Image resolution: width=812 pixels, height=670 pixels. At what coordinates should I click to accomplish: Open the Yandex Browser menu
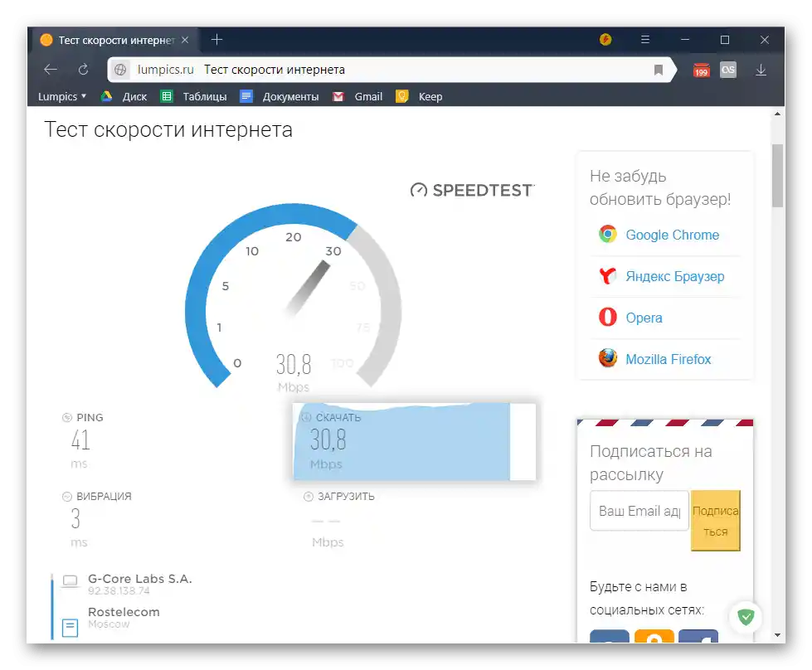point(644,39)
